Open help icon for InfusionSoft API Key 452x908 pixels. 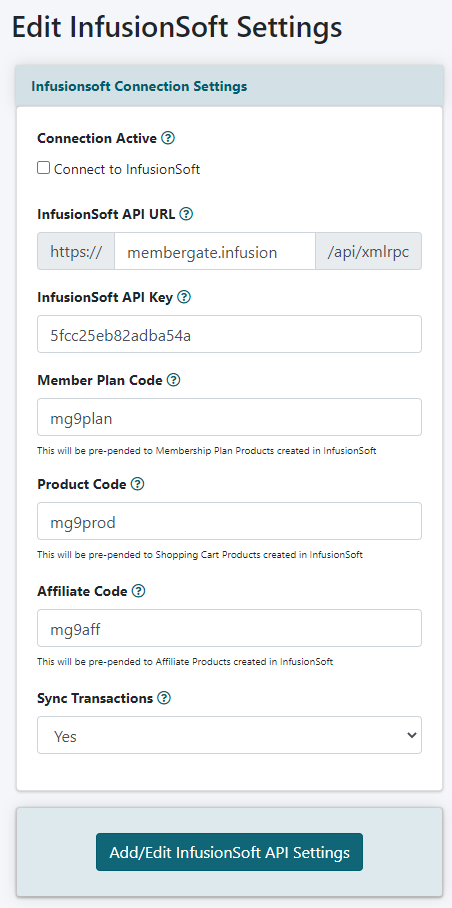coord(183,298)
